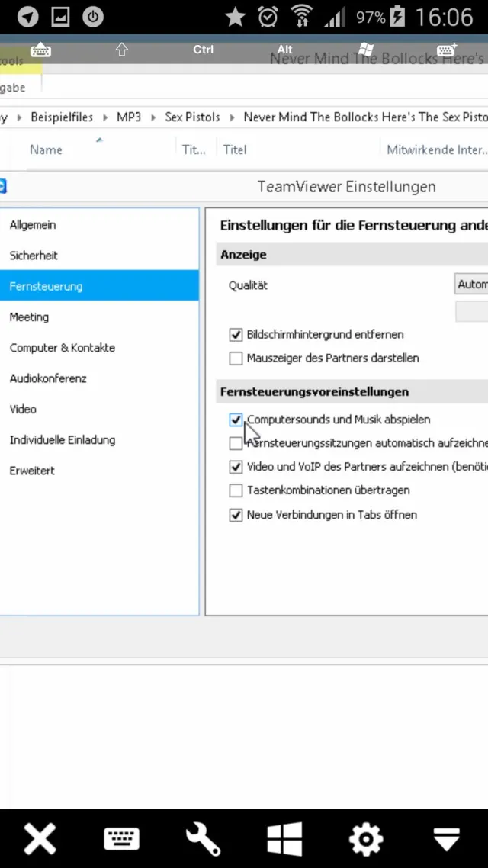The image size is (488, 868).
Task: Open the wrench actions menu
Action: click(x=203, y=840)
